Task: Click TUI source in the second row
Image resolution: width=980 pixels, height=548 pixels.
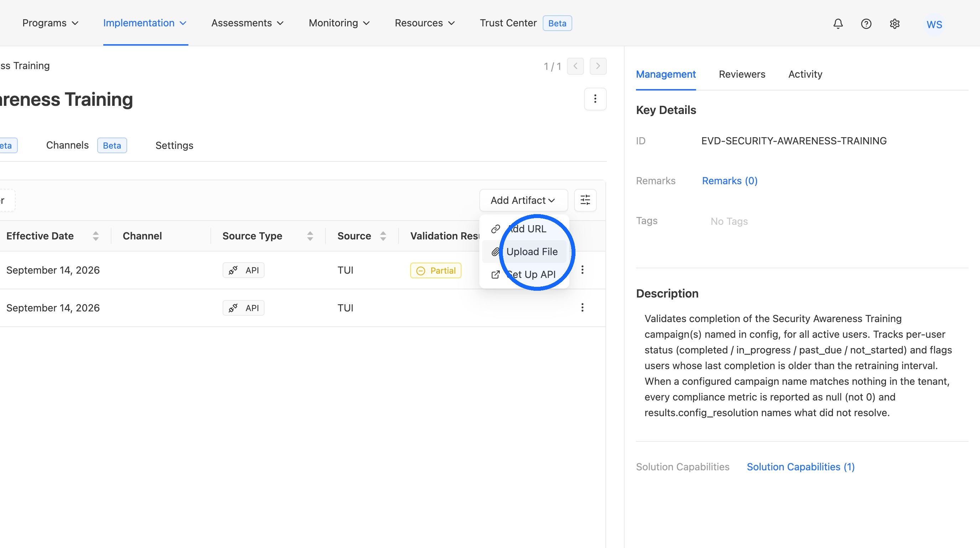Action: 345,308
